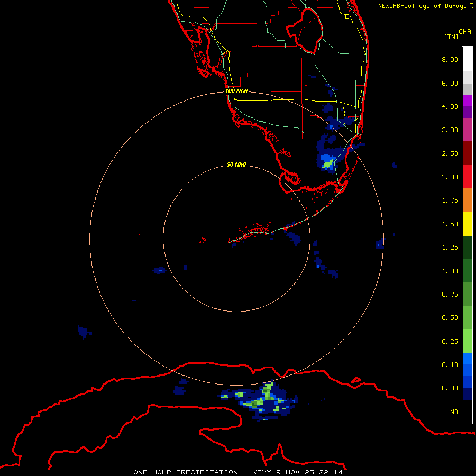Image resolution: width=476 pixels, height=476 pixels.
Task: Click the NEXLAB-College of DuPage label
Action: (425, 6)
